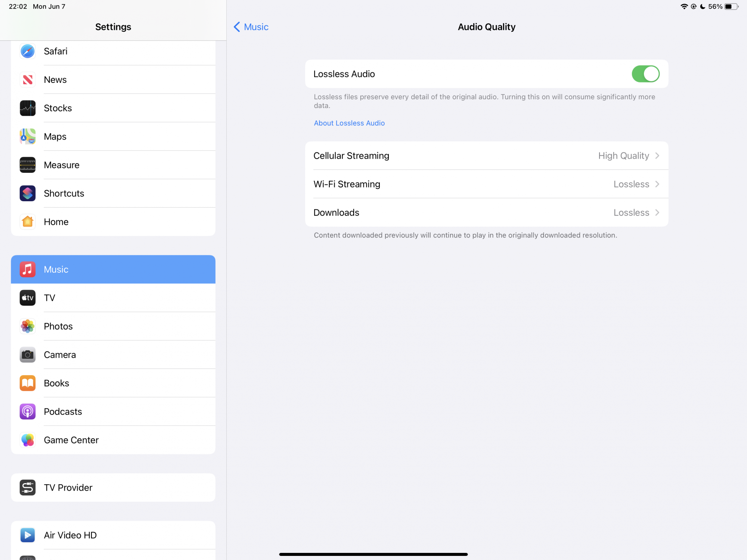The height and width of the screenshot is (560, 747).
Task: Tap the Game Center icon
Action: click(x=28, y=440)
